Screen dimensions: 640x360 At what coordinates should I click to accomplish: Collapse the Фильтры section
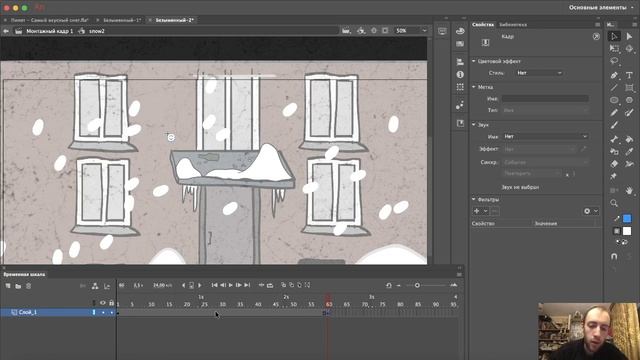coord(474,199)
